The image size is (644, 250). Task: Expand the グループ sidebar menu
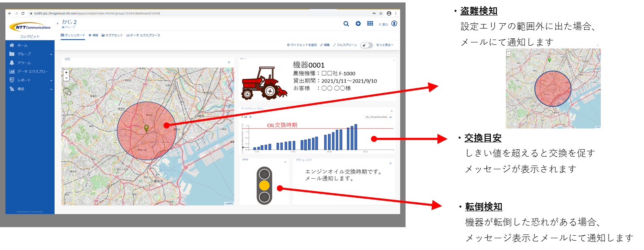coord(51,54)
